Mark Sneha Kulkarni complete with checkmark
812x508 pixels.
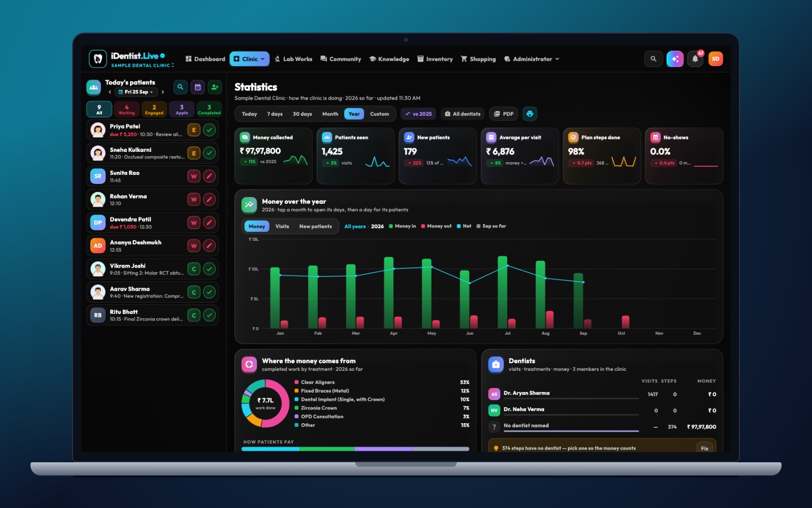tap(209, 153)
